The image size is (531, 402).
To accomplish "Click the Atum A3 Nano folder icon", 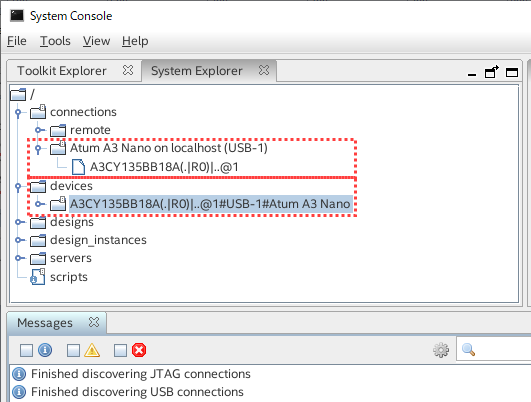I will 58,148.
